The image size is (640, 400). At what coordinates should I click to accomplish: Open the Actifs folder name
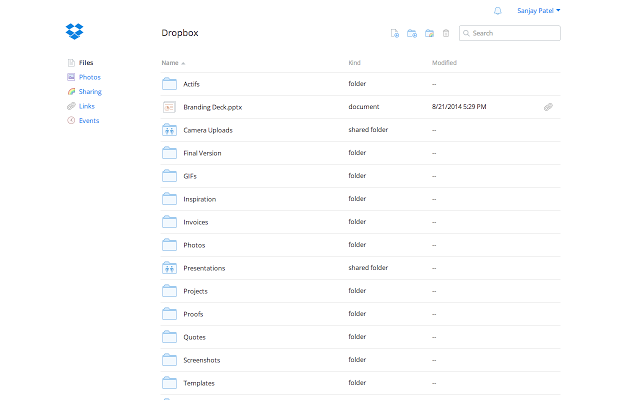click(x=191, y=84)
